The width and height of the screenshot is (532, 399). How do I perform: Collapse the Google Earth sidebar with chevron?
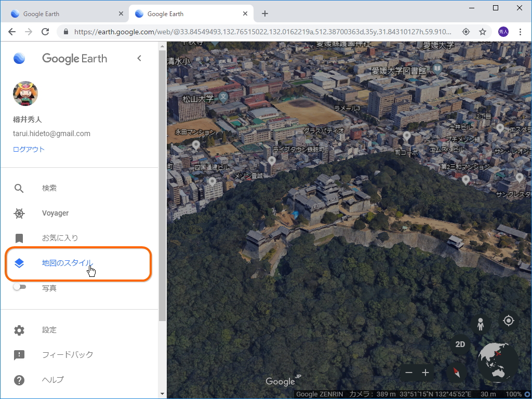(x=139, y=58)
